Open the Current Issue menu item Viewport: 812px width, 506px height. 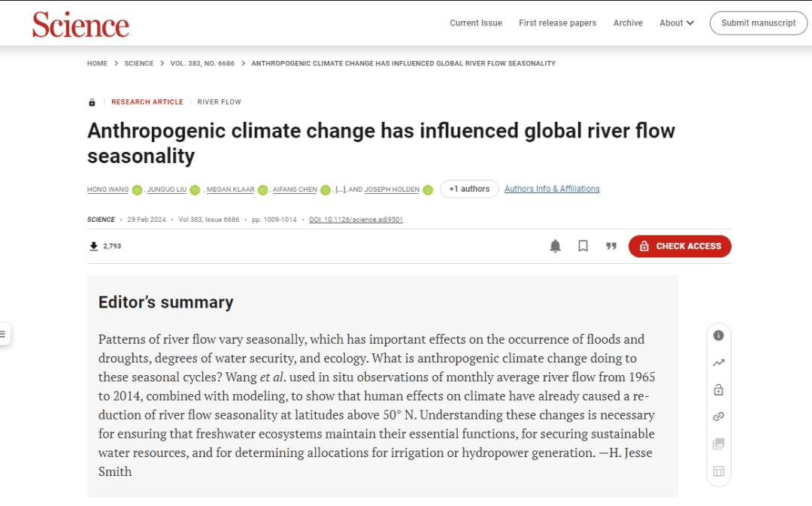[476, 23]
